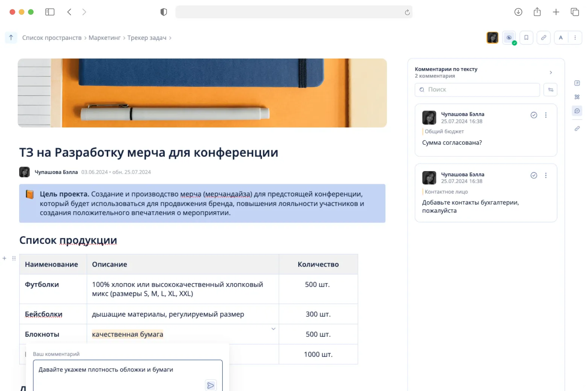The image size is (588, 391).
Task: Click the '300 шт.' quantity cell
Action: [x=318, y=314]
